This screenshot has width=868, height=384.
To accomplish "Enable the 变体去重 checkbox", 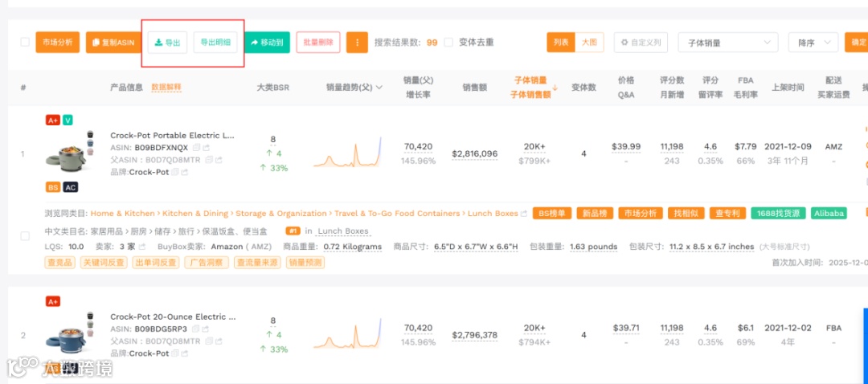I will point(448,42).
